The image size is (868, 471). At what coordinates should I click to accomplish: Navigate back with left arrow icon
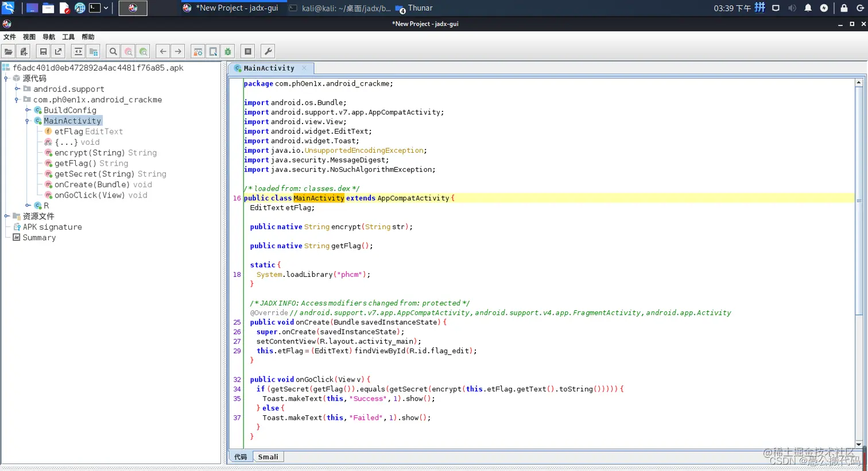click(163, 52)
